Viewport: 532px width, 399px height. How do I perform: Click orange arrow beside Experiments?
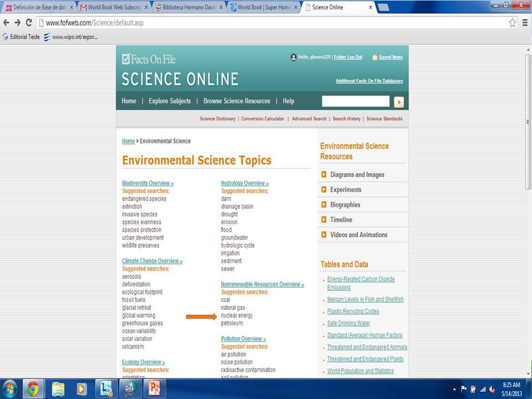[324, 190]
